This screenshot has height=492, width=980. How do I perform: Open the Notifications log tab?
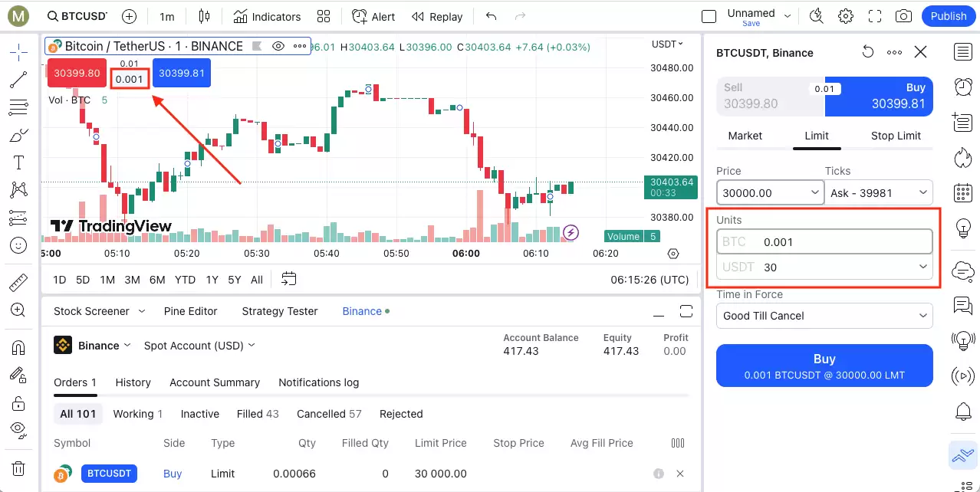318,382
